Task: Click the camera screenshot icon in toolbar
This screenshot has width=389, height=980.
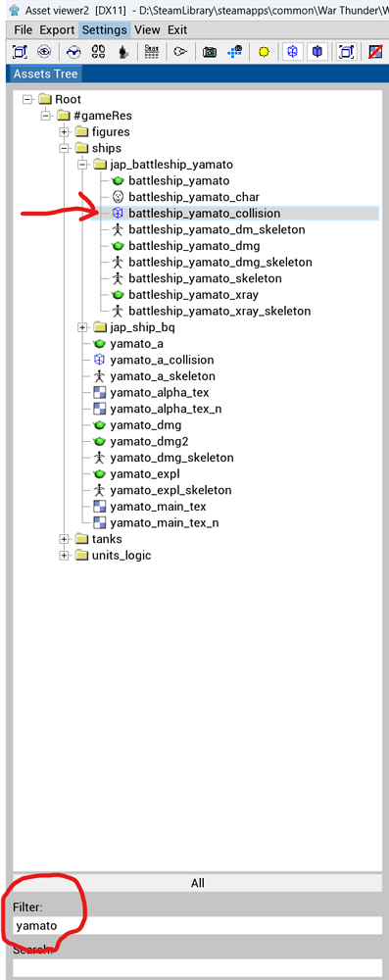Action: (x=210, y=53)
